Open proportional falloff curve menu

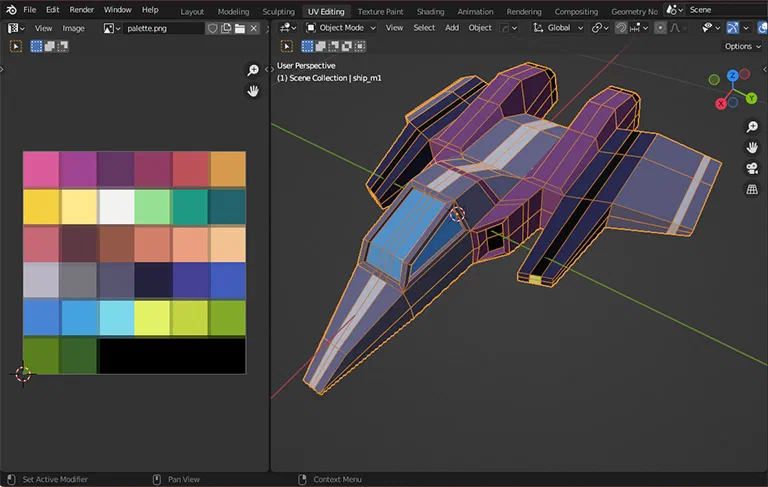pyautogui.click(x=678, y=28)
